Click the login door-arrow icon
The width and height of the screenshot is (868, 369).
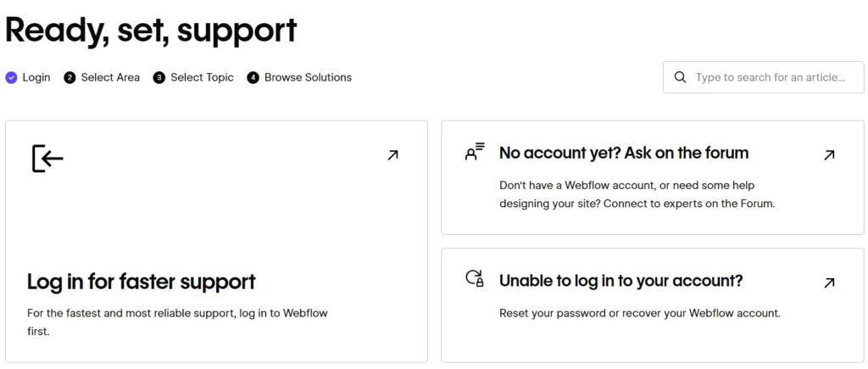click(47, 158)
